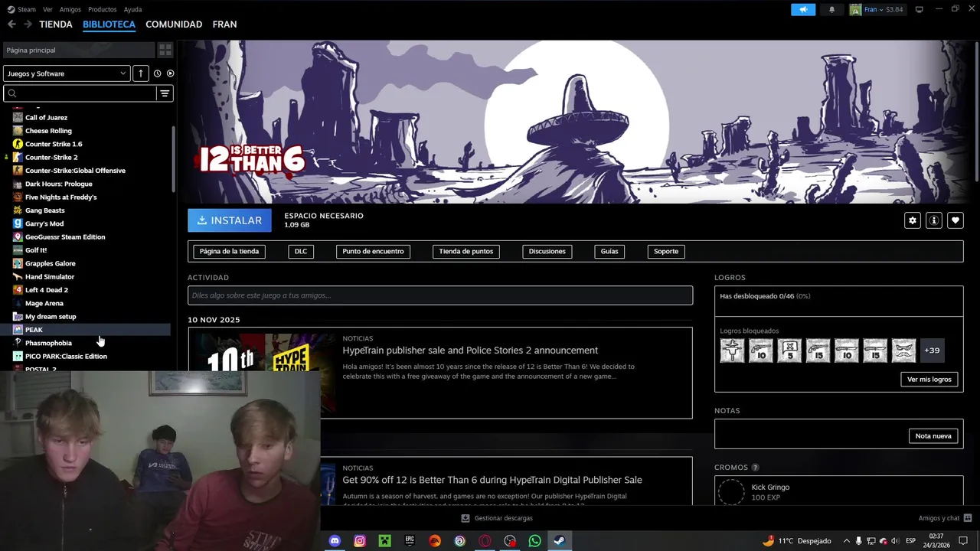Add game to favorites heart icon

point(955,220)
